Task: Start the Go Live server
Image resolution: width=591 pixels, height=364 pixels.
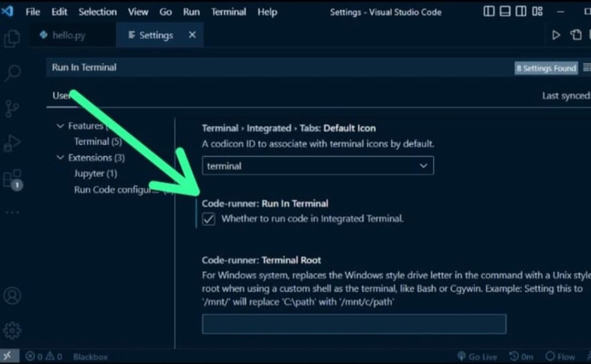Action: point(477,357)
